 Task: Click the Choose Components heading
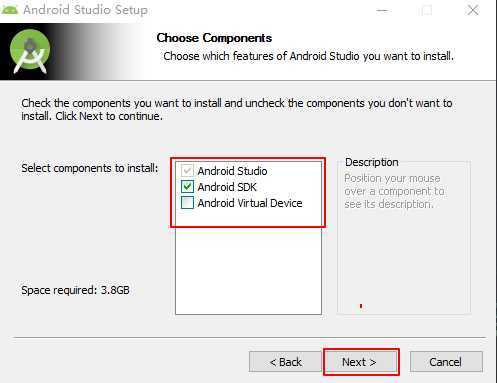click(214, 38)
